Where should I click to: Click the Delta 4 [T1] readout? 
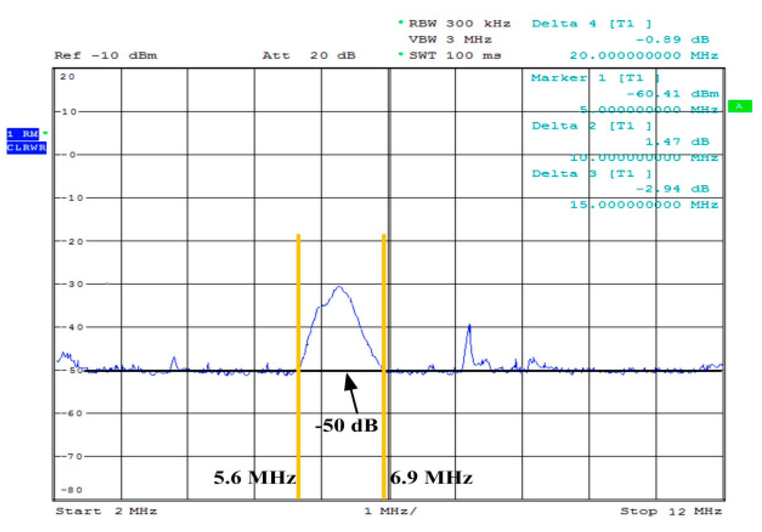[x=591, y=24]
